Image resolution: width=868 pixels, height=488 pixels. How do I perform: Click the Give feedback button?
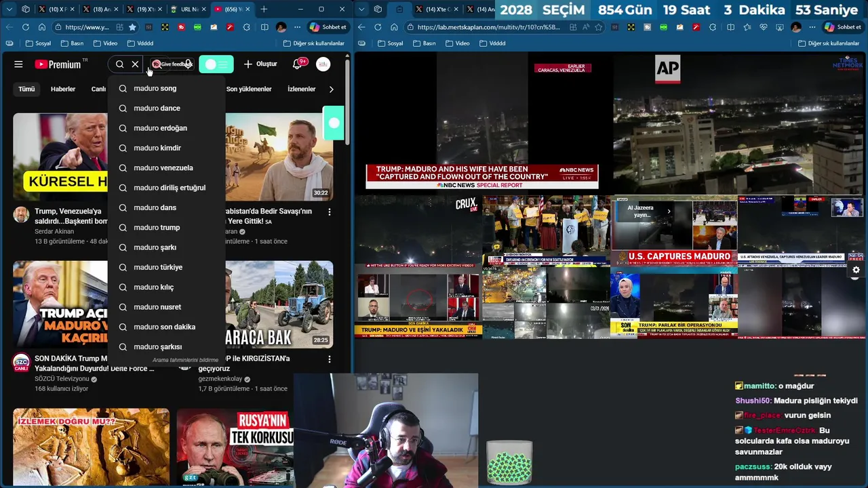(x=172, y=64)
